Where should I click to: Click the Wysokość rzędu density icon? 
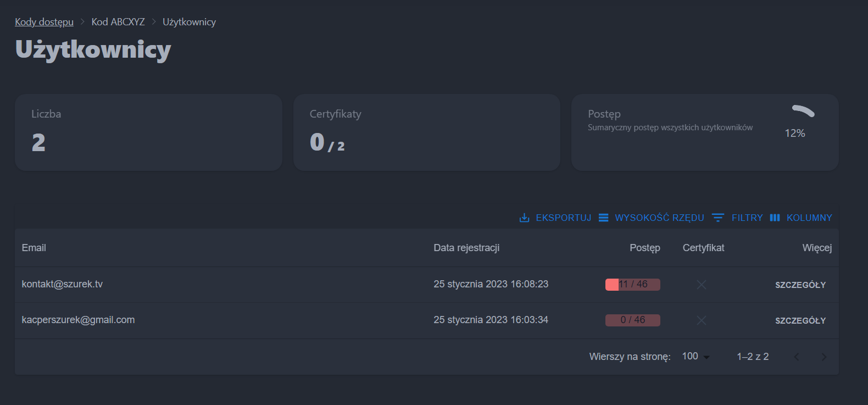(603, 218)
